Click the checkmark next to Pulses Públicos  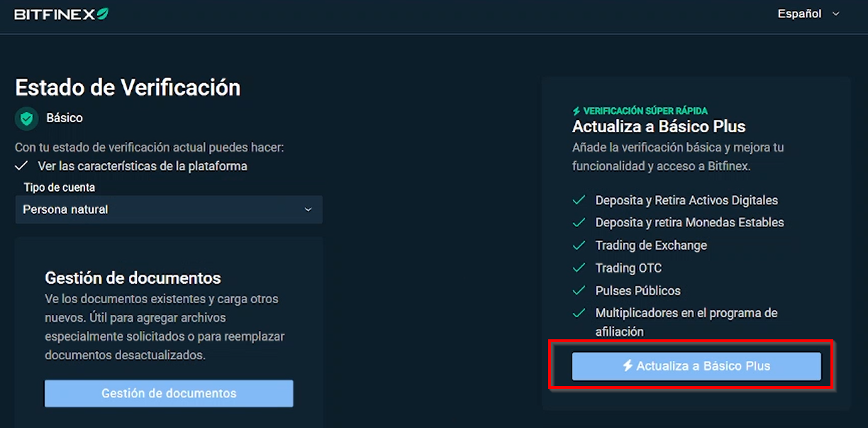pos(579,290)
